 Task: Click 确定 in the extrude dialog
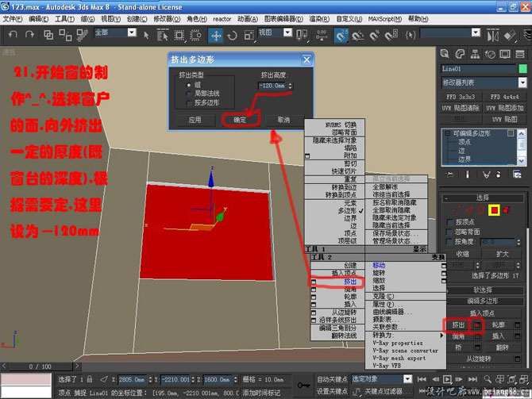coord(240,120)
